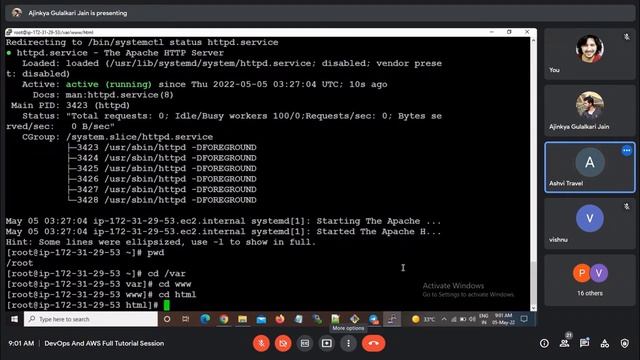Screen dimensions: 640x360
Task: Click the terminal scrollbar up arrow
Action: coord(533,40)
